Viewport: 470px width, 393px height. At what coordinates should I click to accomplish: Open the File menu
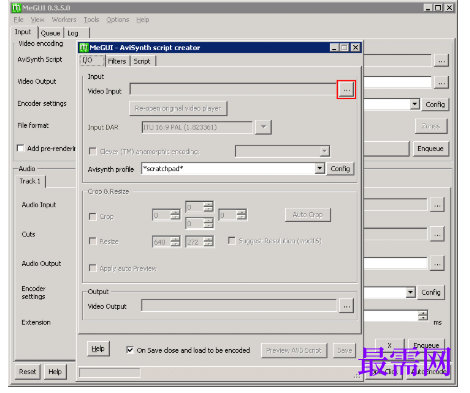(18, 19)
